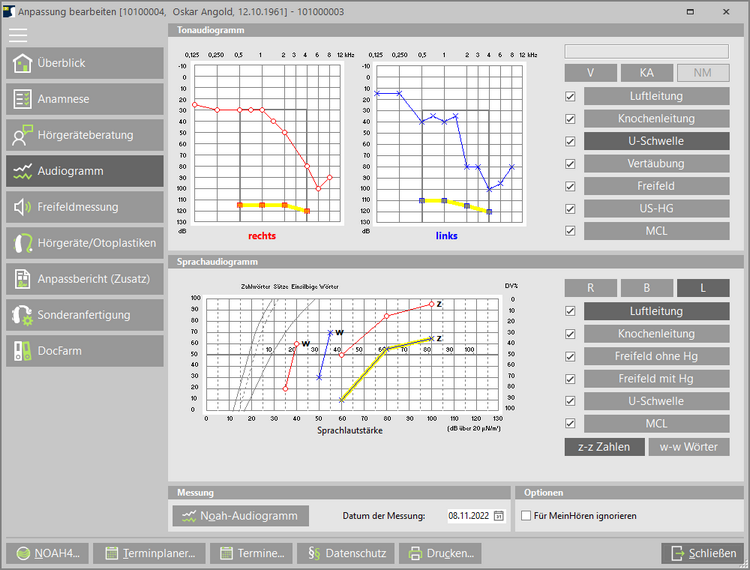Uncheck the Tonaudiogramm Luftleitung checkbox
The image size is (750, 570).
[570, 97]
